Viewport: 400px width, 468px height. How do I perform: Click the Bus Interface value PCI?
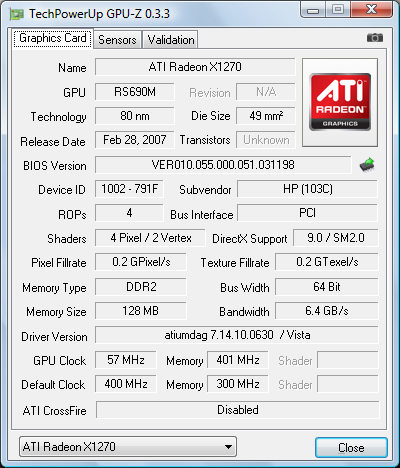307,213
